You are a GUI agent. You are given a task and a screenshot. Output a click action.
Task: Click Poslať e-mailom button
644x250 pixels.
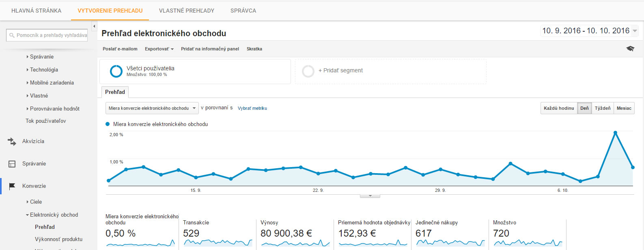tap(120, 49)
